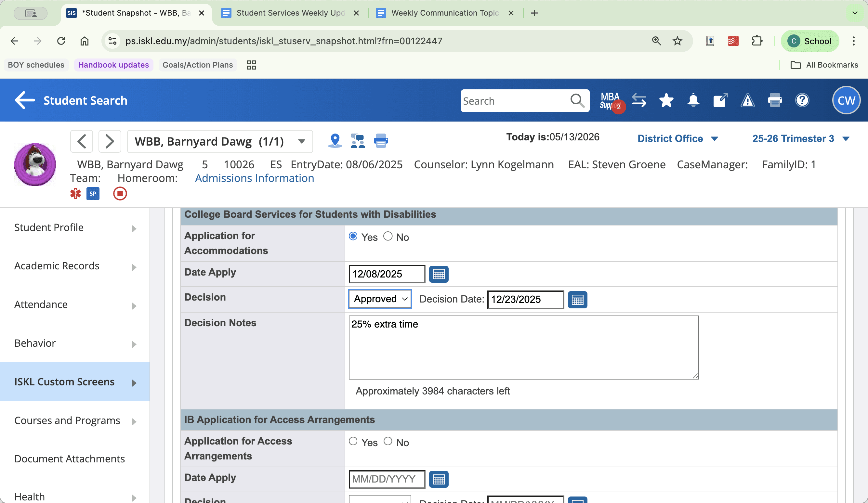Open browser extensions puzzle icon

coord(757,41)
